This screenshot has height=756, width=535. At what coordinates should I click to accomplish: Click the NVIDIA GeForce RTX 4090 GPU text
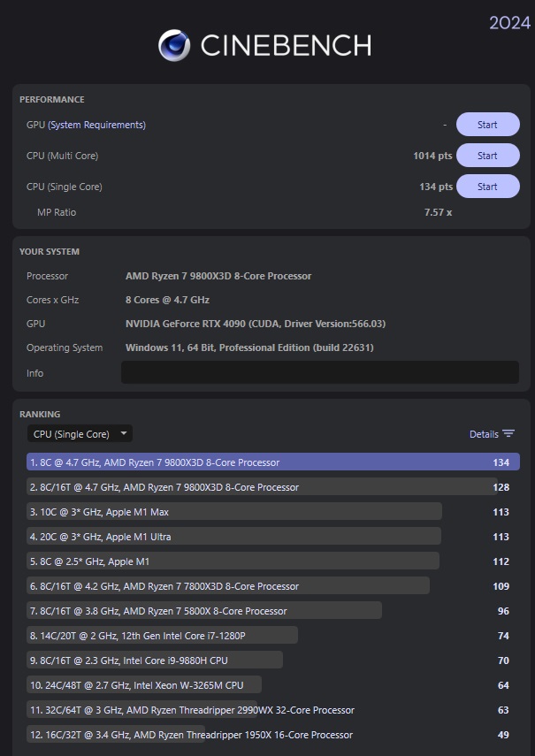coord(256,324)
